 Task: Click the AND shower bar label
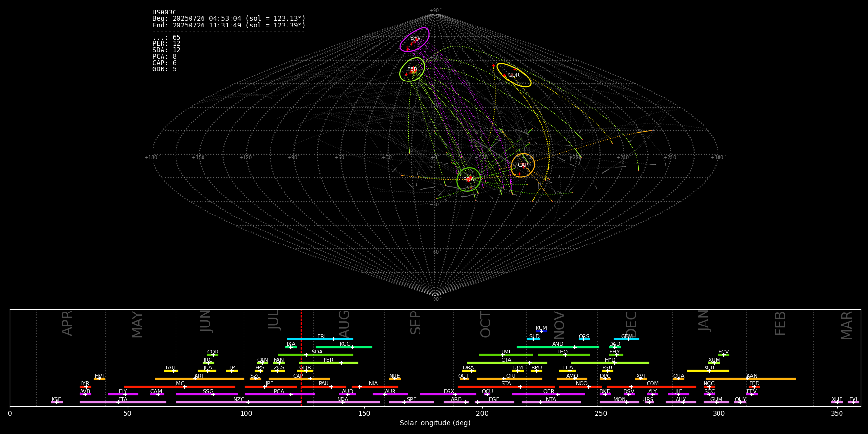[558, 344]
